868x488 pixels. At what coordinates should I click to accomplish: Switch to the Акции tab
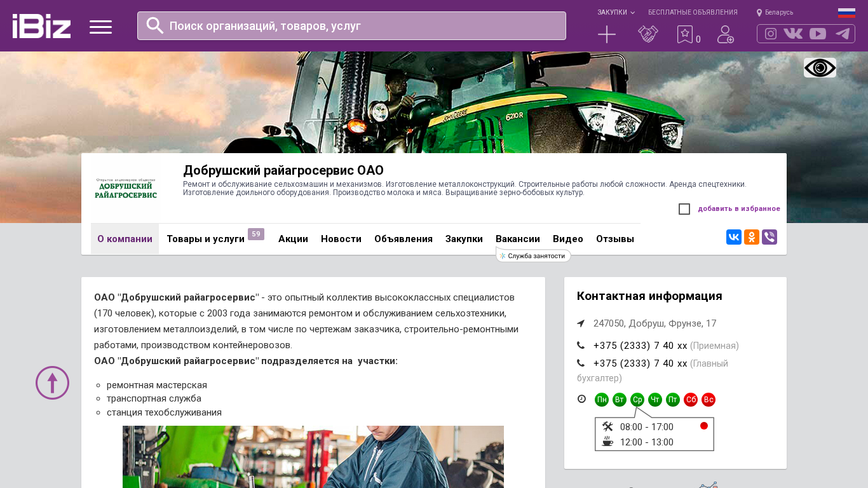pos(293,239)
